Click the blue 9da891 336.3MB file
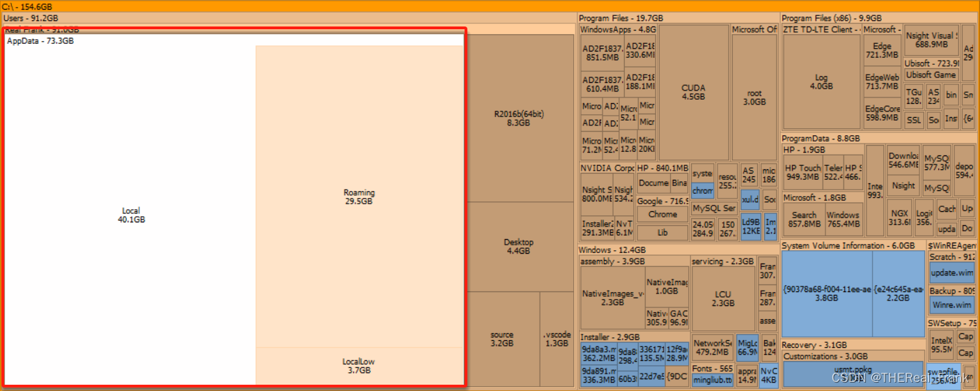Image resolution: width=980 pixels, height=391 pixels. point(598,376)
